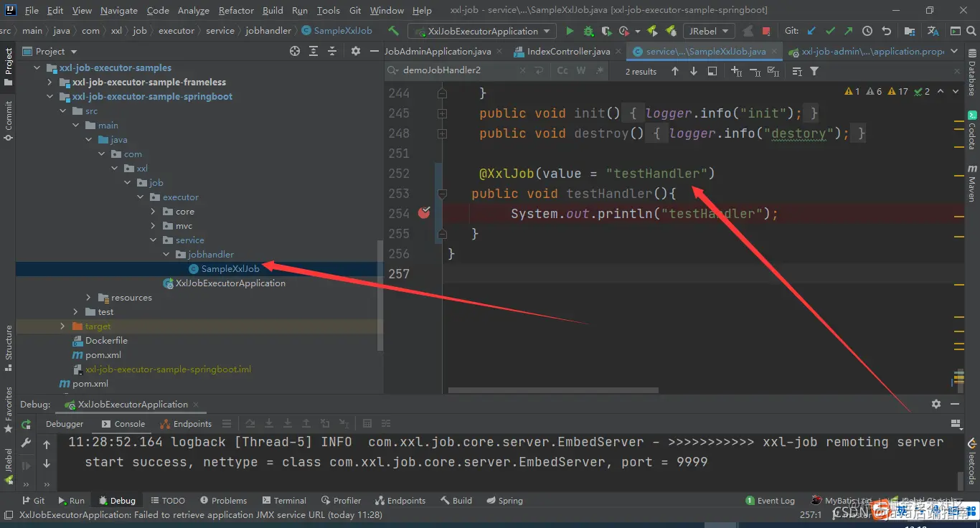The image size is (980, 528).
Task: Toggle whole Words (W) search option
Action: pyautogui.click(x=581, y=70)
